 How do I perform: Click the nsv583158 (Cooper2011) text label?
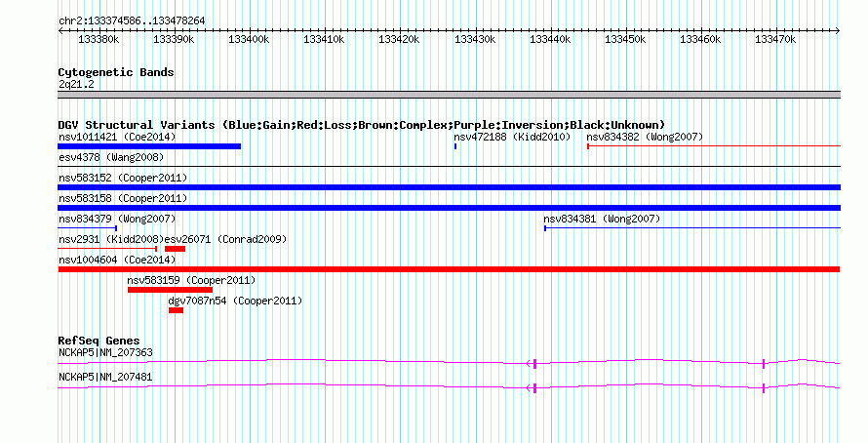(123, 198)
